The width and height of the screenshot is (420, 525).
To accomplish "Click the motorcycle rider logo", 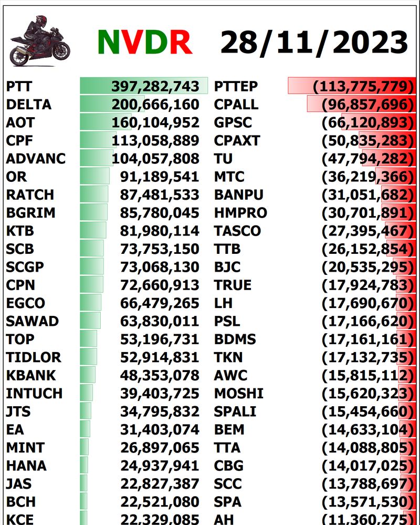I will click(x=40, y=41).
